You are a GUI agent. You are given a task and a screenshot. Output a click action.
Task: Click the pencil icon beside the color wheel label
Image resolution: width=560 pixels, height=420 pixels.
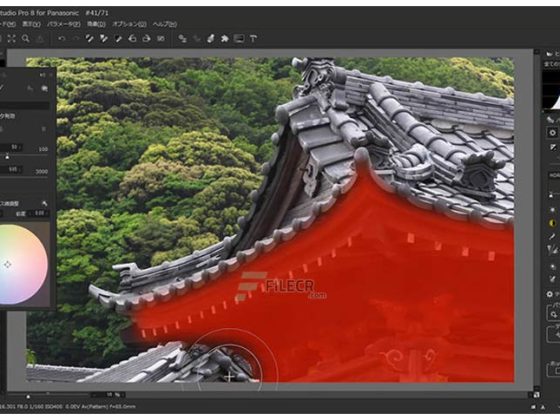click(x=45, y=204)
